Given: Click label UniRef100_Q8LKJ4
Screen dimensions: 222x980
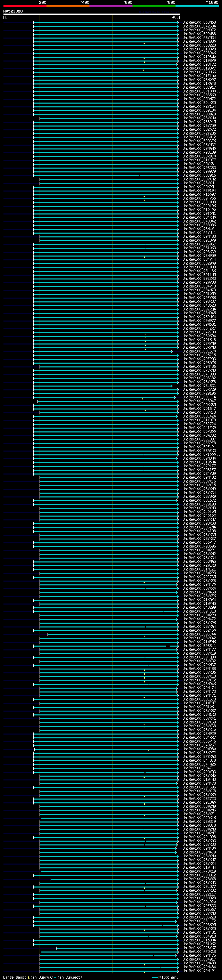Looking at the screenshot, I should coord(199,397).
